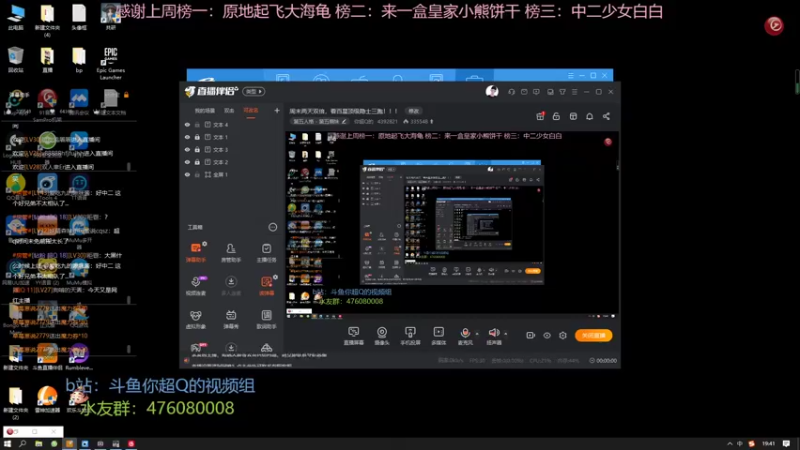Toggle lock on 文本 2 layer

pyautogui.click(x=197, y=162)
